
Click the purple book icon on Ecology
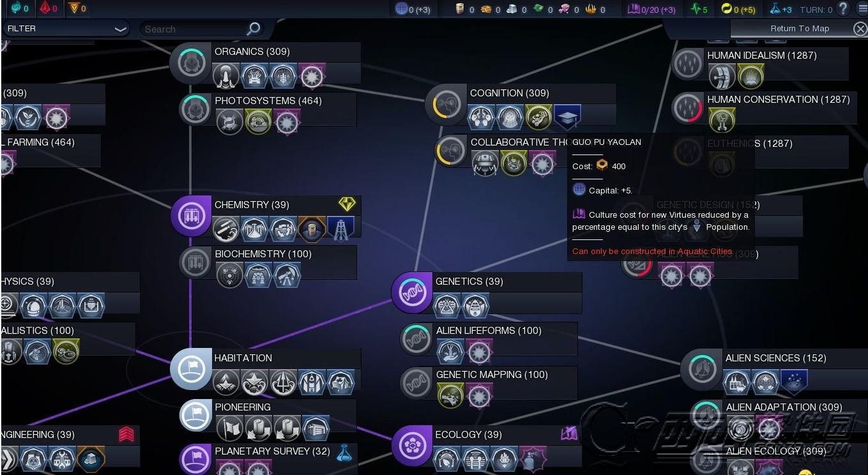(x=569, y=434)
